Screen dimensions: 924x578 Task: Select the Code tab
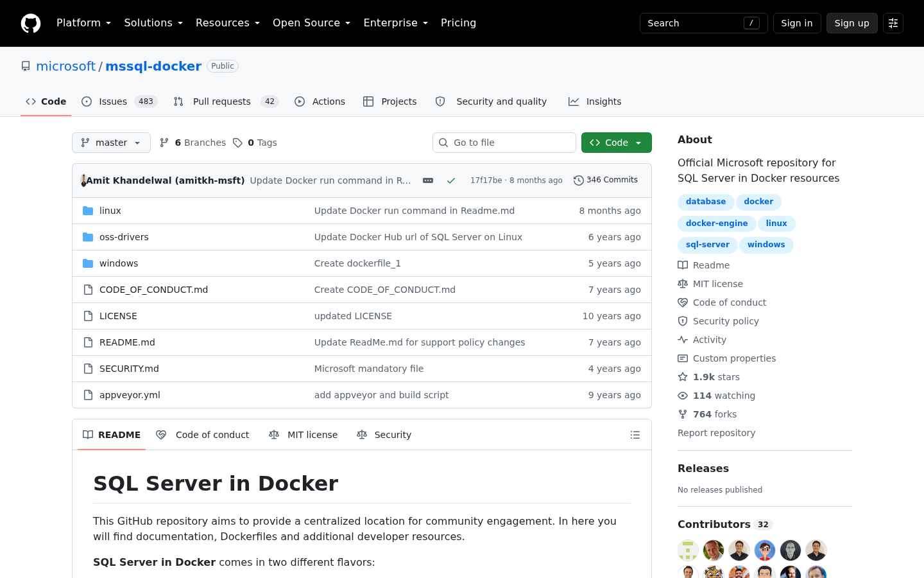tap(46, 101)
